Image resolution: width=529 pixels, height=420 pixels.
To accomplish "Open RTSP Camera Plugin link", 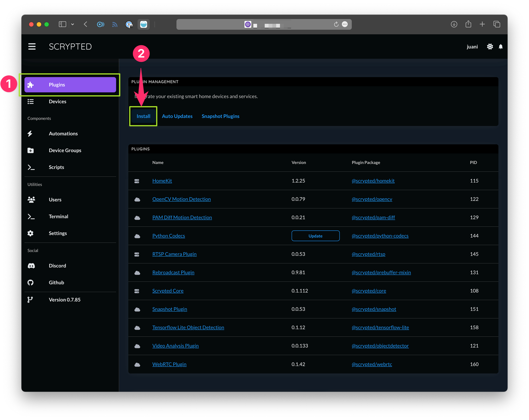I will click(174, 254).
